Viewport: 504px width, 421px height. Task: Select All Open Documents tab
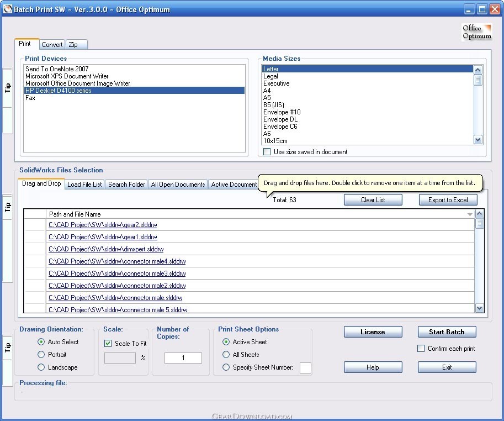tap(178, 185)
